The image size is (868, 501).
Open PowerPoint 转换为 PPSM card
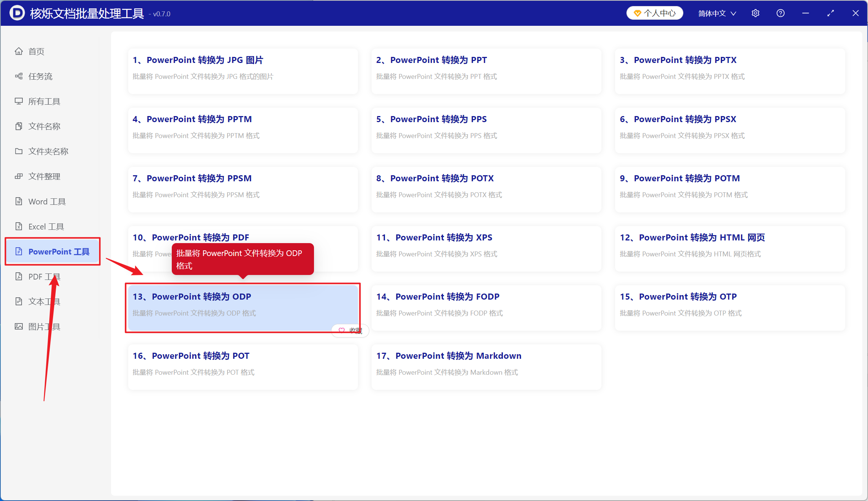point(243,189)
